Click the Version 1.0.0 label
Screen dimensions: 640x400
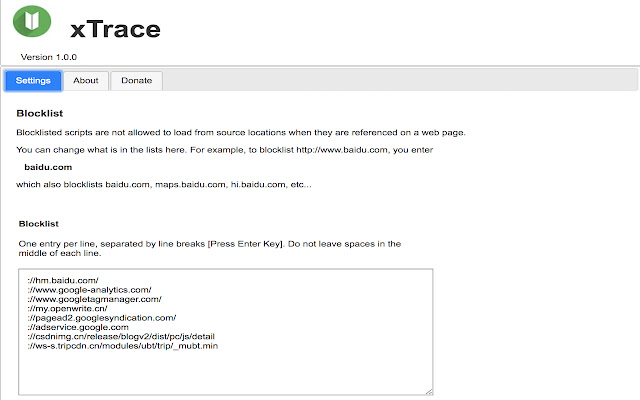49,57
